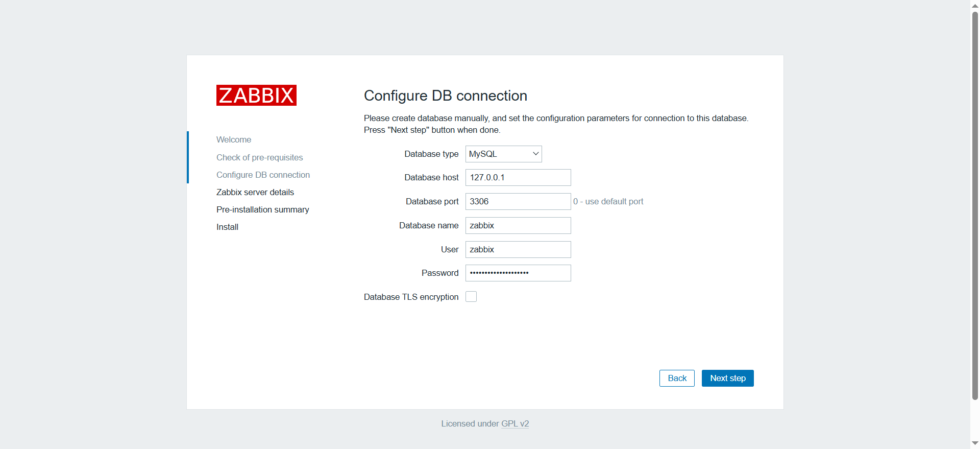This screenshot has height=449, width=980.
Task: Select Pre-installation summary step
Action: coord(262,209)
